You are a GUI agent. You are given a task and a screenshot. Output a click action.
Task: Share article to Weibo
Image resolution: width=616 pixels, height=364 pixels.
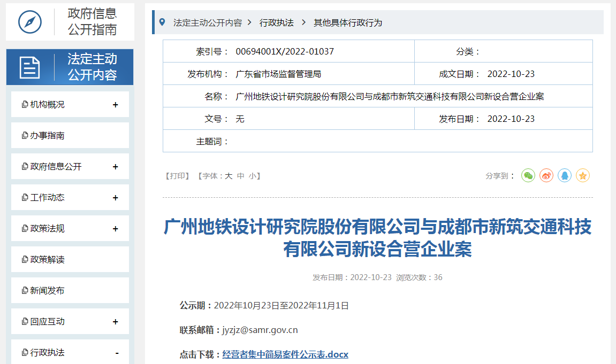click(546, 176)
